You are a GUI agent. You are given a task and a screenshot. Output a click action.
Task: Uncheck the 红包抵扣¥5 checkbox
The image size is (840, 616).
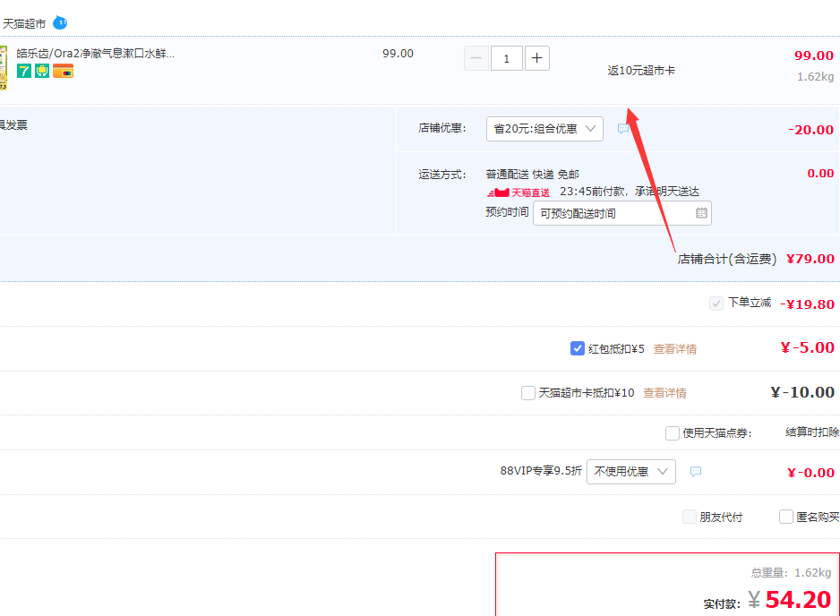coord(577,348)
